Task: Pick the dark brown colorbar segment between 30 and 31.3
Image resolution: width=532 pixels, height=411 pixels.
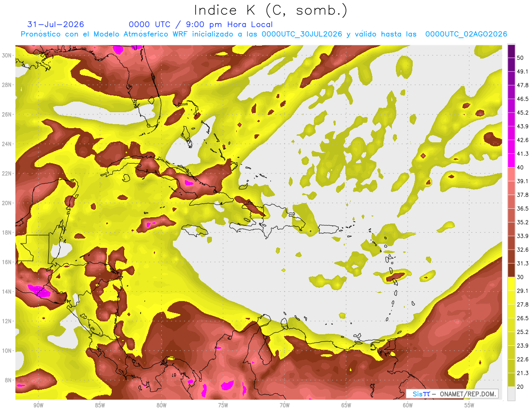Action: click(511, 270)
